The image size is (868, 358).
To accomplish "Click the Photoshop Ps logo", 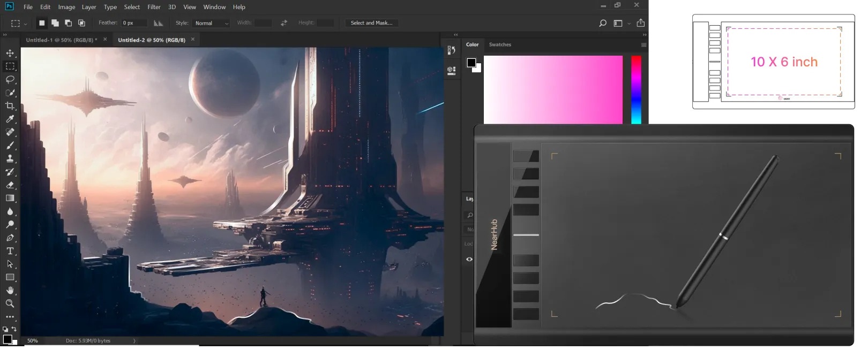I will pos(9,6).
